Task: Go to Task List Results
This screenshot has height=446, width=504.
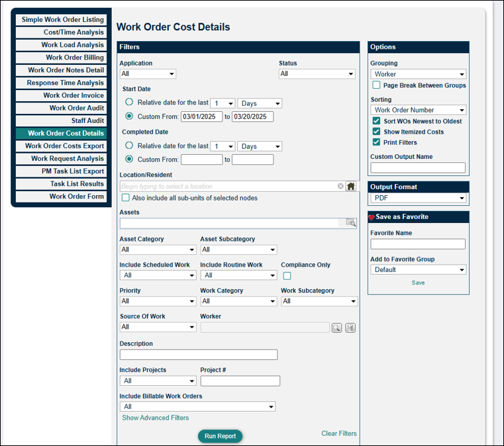Action: tap(61, 184)
